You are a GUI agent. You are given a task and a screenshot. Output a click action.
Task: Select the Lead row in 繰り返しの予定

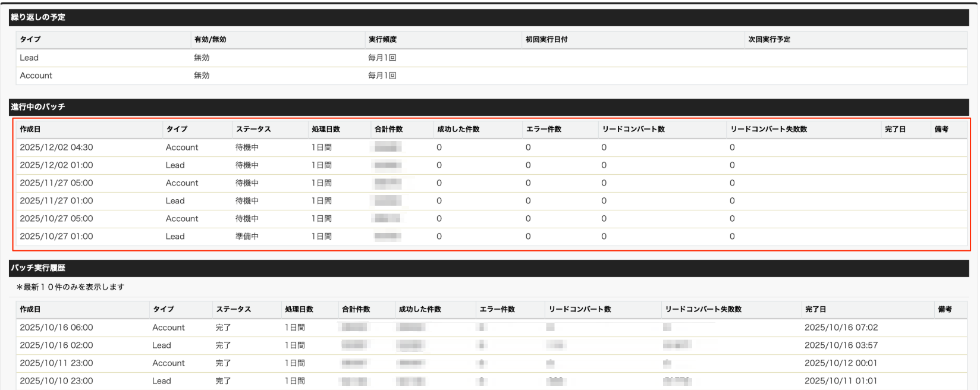click(x=29, y=58)
